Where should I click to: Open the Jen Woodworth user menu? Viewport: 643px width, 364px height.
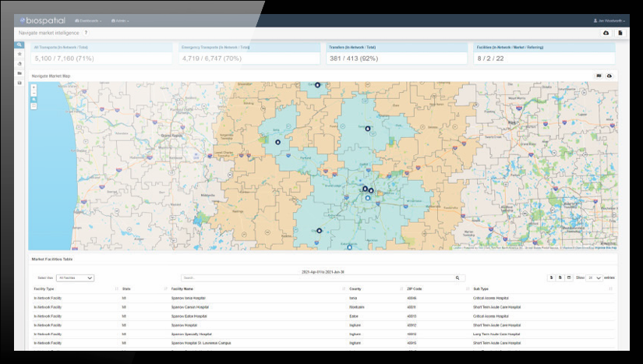609,21
